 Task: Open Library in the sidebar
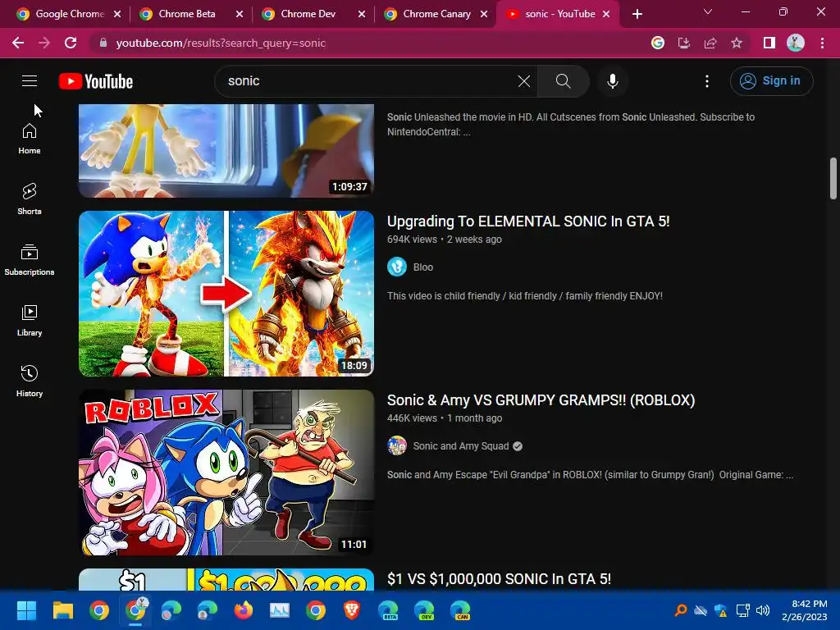(x=30, y=321)
